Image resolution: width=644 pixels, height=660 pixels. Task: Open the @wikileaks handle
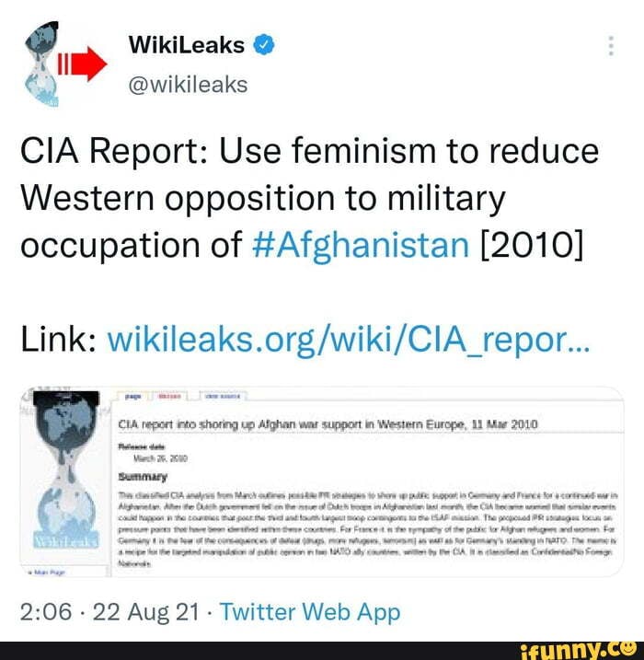pos(188,85)
